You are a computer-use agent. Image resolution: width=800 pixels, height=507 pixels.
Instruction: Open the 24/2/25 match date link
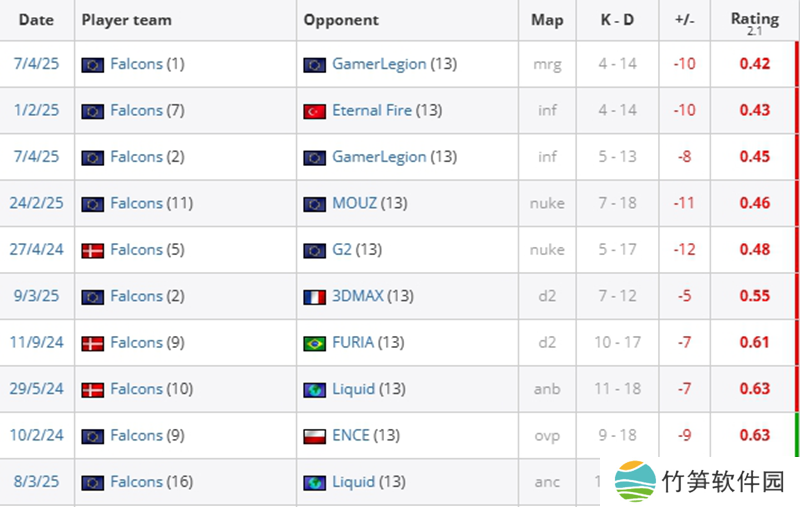click(38, 203)
